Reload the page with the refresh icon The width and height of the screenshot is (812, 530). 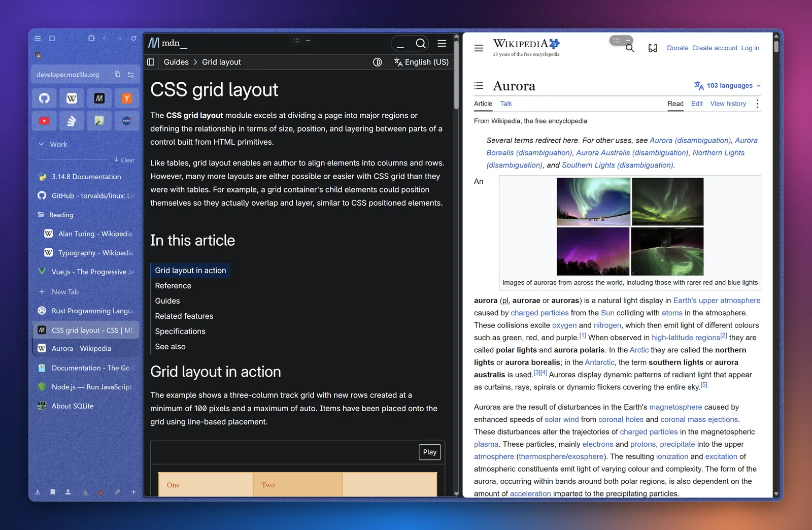(133, 38)
